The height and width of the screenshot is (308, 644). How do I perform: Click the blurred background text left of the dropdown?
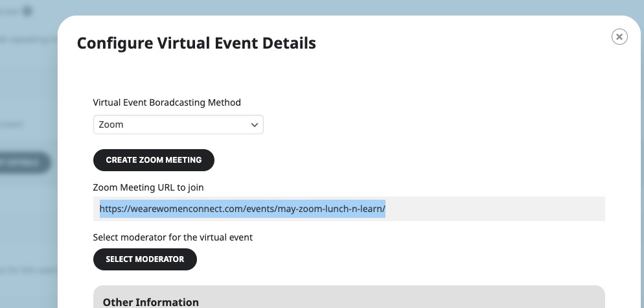pyautogui.click(x=12, y=124)
